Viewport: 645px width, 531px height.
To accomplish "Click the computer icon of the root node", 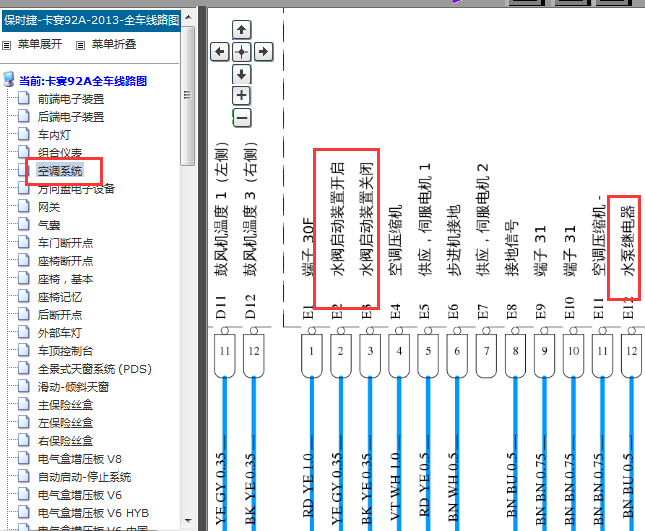I will (x=9, y=79).
